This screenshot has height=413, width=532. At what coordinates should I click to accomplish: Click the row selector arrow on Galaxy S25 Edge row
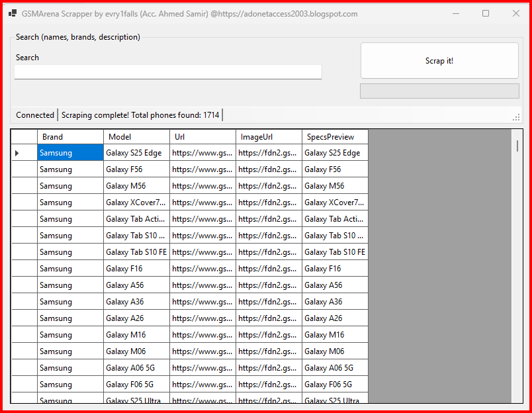point(17,152)
